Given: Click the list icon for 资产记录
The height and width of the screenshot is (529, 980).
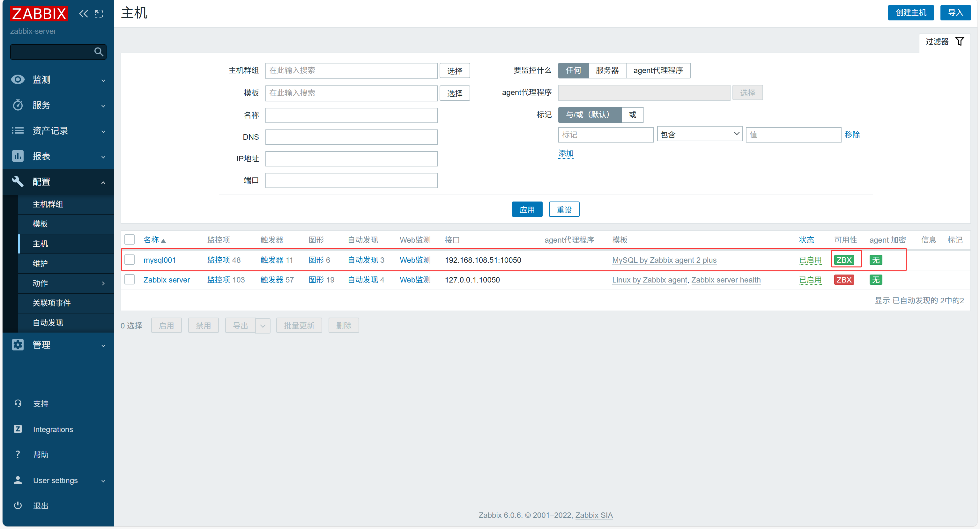Looking at the screenshot, I should [18, 130].
